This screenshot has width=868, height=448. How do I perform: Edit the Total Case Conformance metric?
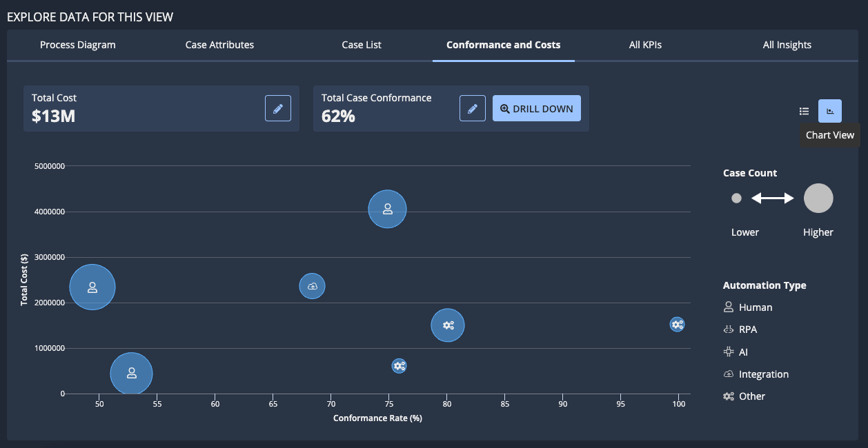click(x=473, y=108)
